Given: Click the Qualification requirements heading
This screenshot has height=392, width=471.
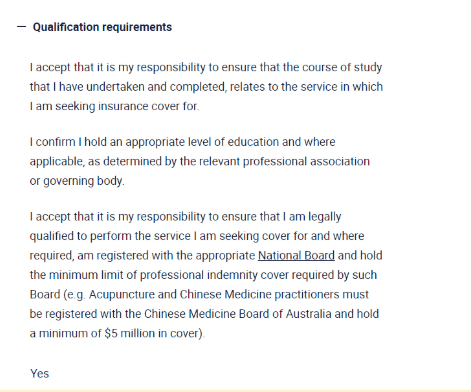Looking at the screenshot, I should [x=102, y=27].
